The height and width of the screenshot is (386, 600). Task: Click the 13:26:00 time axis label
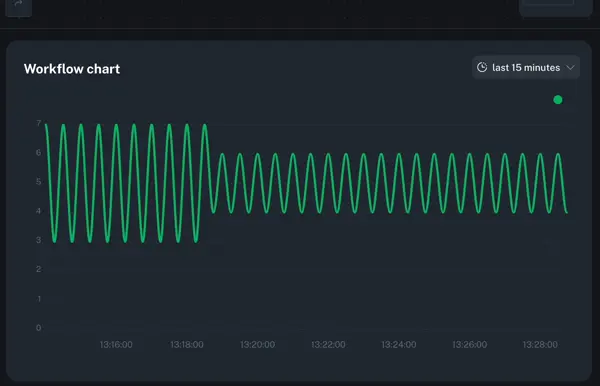(470, 345)
